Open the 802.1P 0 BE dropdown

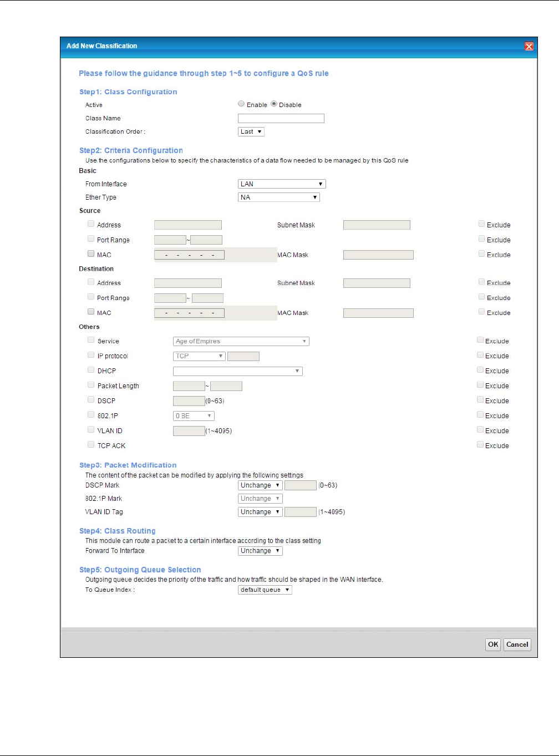click(x=194, y=416)
